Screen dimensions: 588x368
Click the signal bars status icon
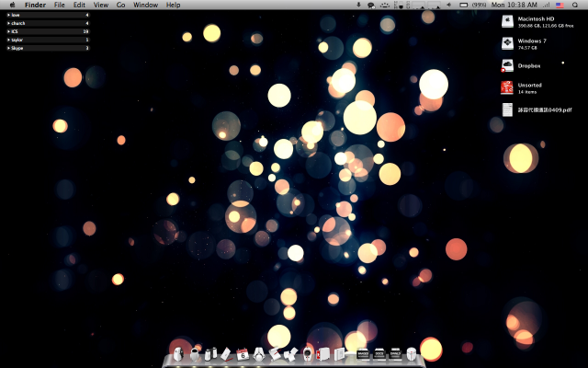(547, 5)
